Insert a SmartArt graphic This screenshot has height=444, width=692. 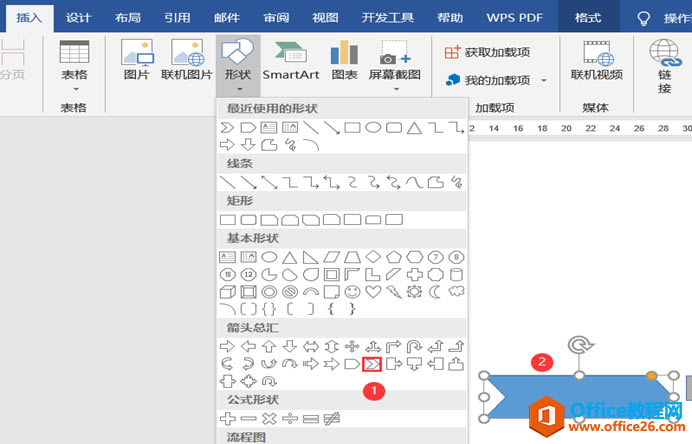tap(291, 60)
